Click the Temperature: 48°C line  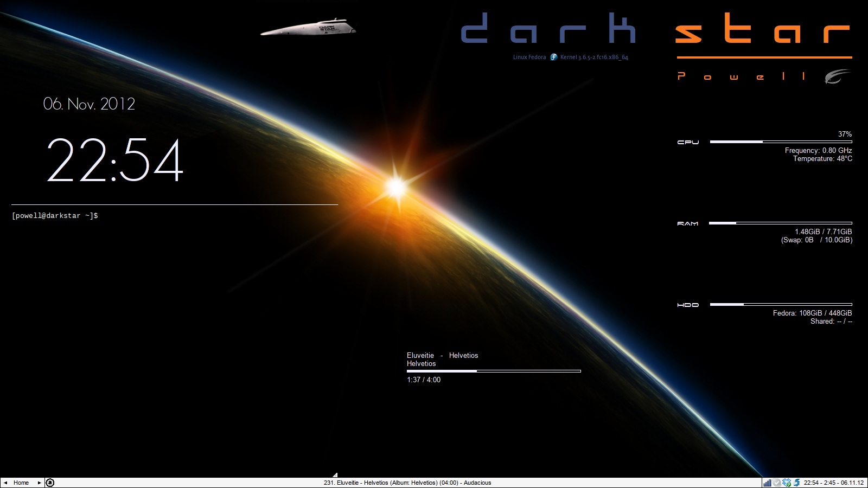822,158
